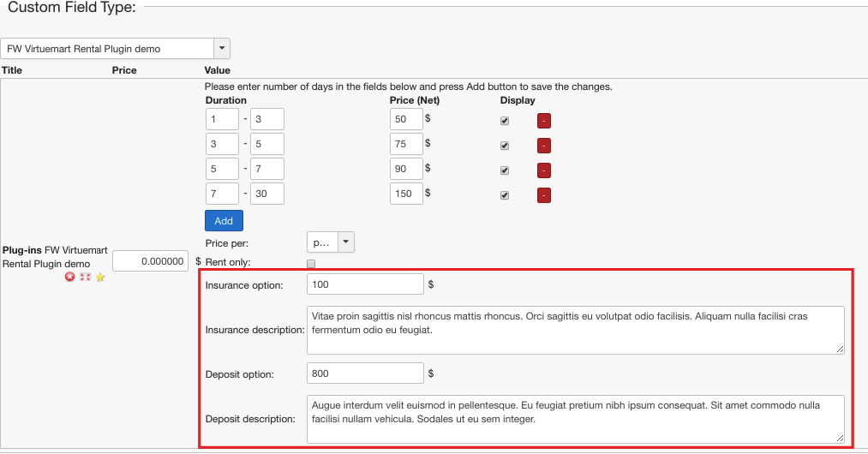
Task: Toggle Display checkbox for price 50 row
Action: click(x=505, y=121)
